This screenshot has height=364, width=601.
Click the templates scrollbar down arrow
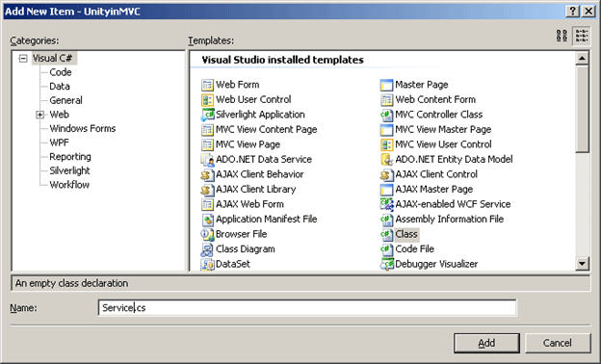point(582,263)
